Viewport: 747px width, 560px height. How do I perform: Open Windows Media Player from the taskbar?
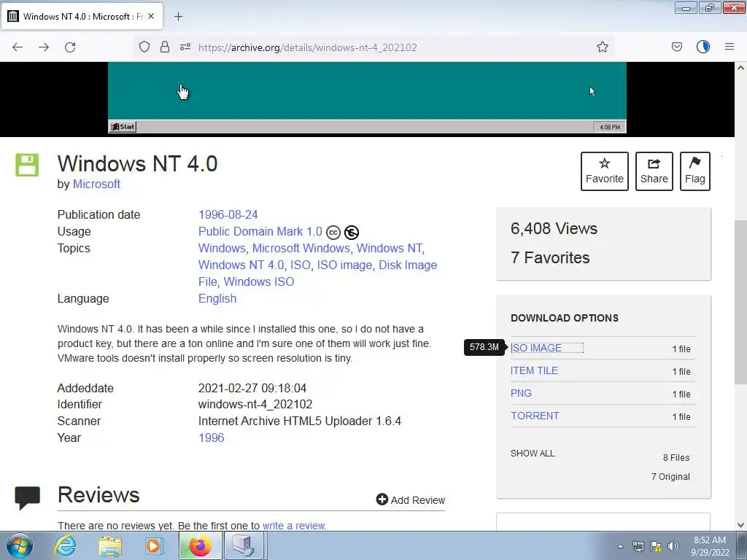coord(155,545)
